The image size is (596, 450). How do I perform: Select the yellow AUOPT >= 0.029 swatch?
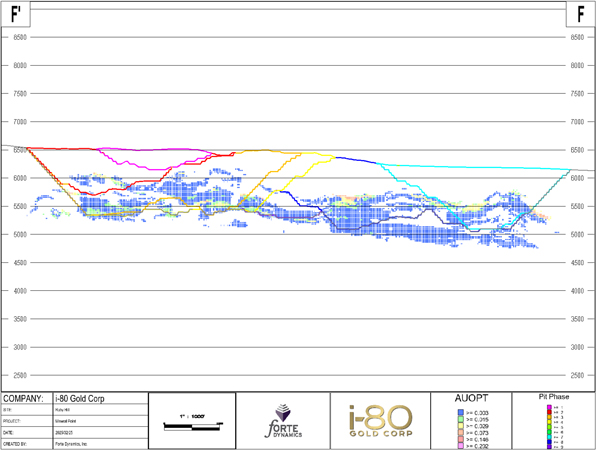click(461, 426)
